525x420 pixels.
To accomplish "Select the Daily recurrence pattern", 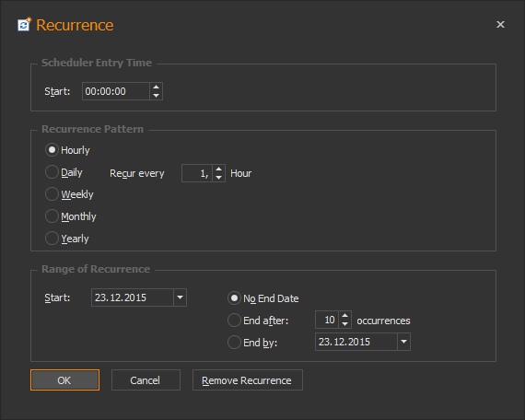I will pyautogui.click(x=52, y=172).
